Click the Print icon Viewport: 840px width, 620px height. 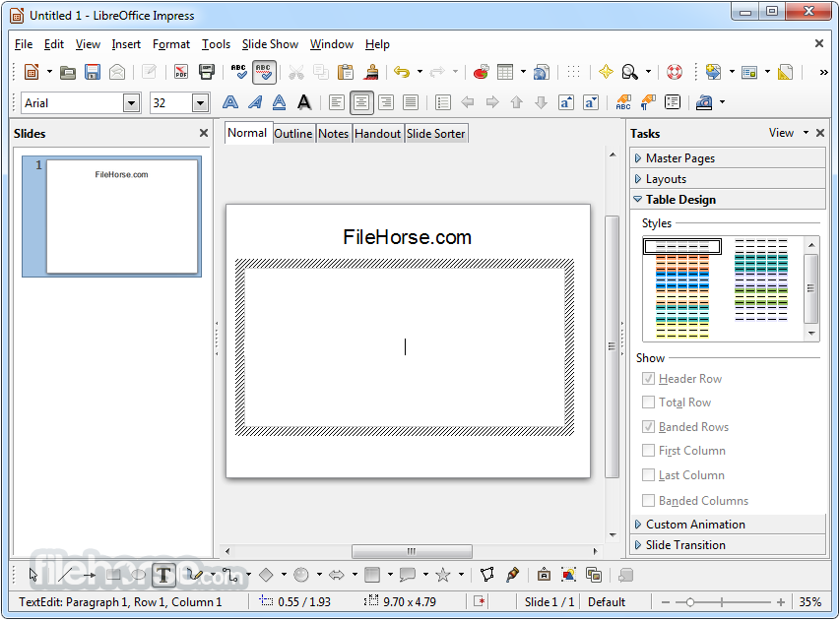pyautogui.click(x=206, y=72)
